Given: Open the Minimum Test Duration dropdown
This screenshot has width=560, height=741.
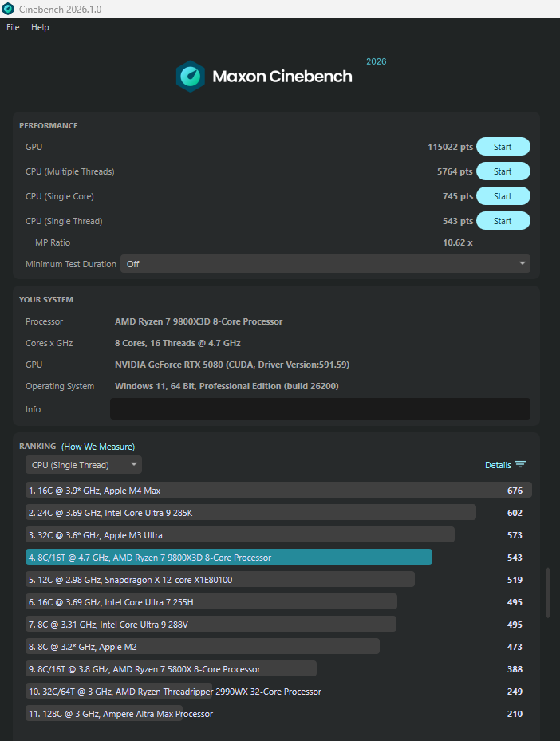Looking at the screenshot, I should 325,264.
